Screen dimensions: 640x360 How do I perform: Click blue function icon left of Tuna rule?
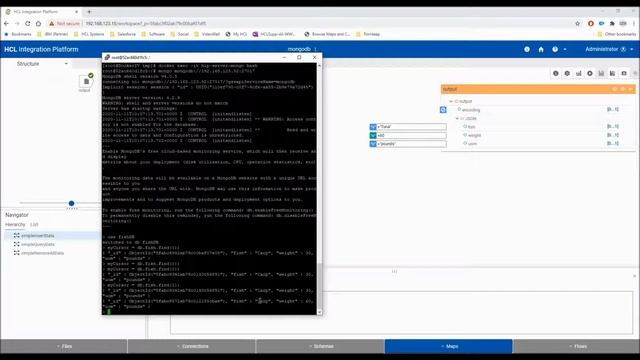(x=373, y=127)
